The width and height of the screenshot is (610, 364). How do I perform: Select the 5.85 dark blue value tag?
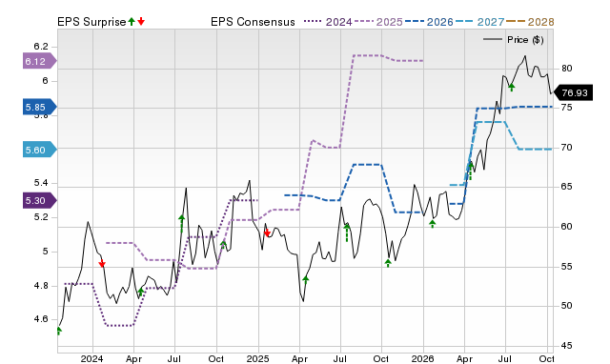tap(40, 107)
